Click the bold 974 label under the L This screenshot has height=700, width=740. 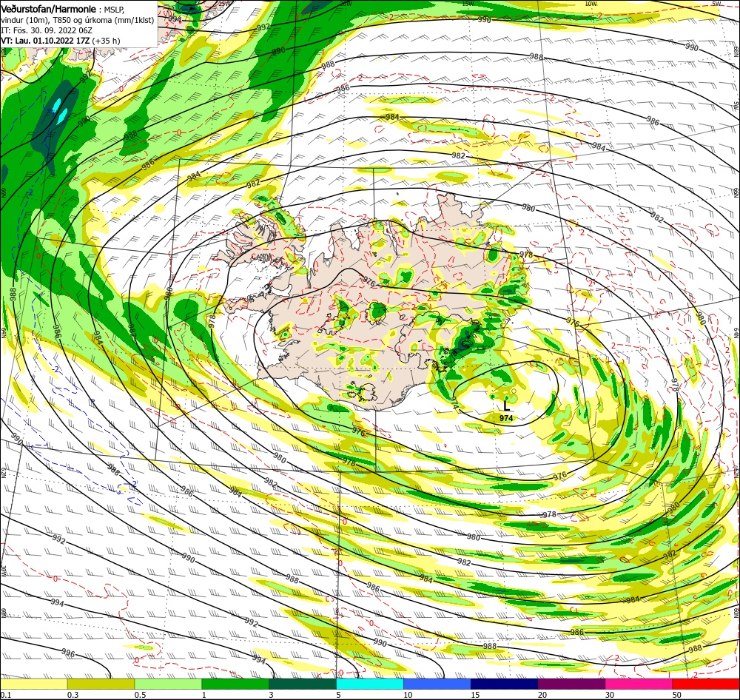pyautogui.click(x=506, y=418)
